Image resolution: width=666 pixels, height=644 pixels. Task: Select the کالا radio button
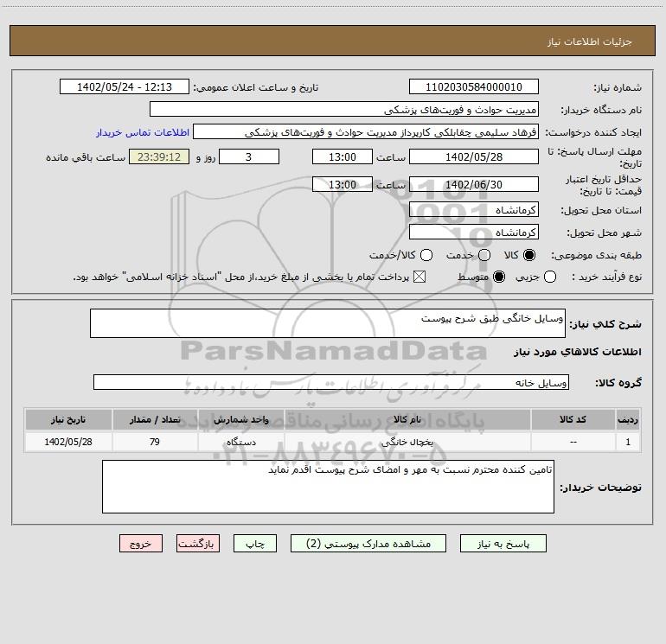[529, 255]
